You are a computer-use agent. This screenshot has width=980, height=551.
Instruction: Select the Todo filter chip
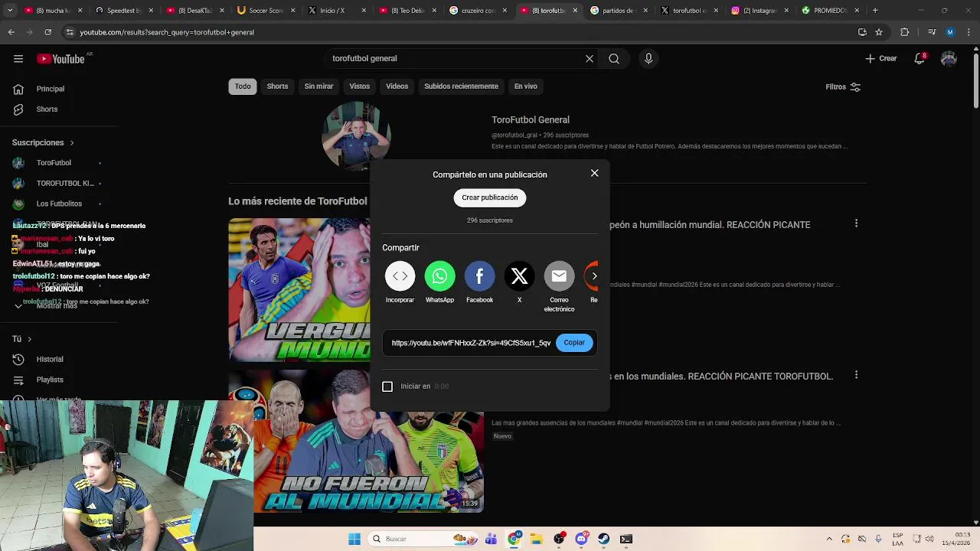(x=243, y=86)
